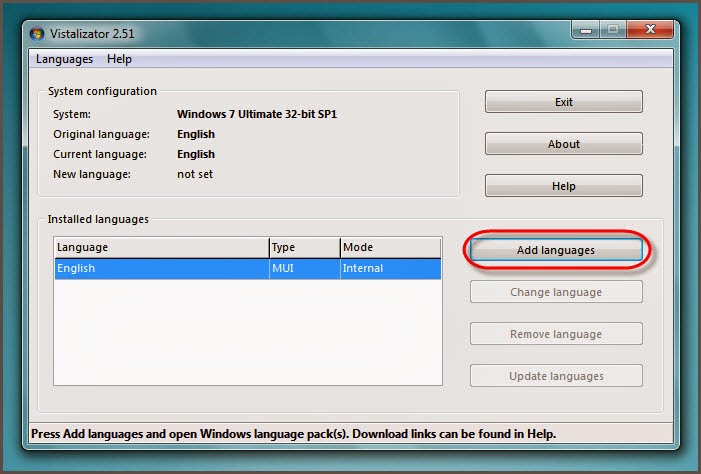Sort by the Language column header
The height and width of the screenshot is (474, 701).
pos(161,247)
